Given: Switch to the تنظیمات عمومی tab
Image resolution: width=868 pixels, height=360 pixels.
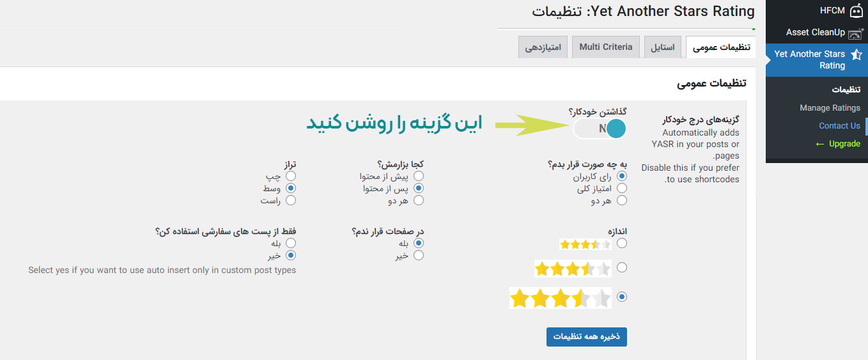Looking at the screenshot, I should click(x=720, y=47).
